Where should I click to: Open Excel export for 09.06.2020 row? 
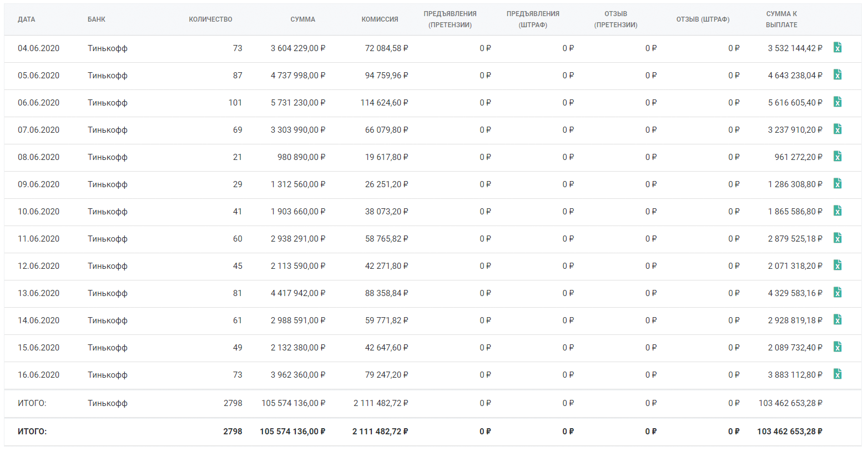point(837,184)
